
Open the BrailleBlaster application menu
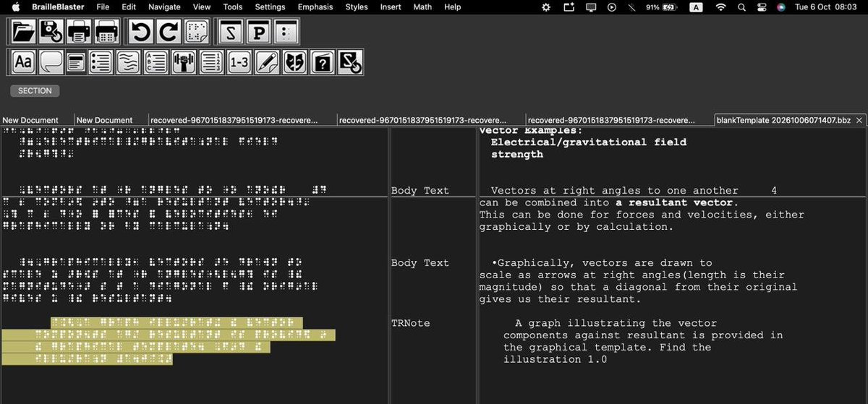tap(58, 7)
